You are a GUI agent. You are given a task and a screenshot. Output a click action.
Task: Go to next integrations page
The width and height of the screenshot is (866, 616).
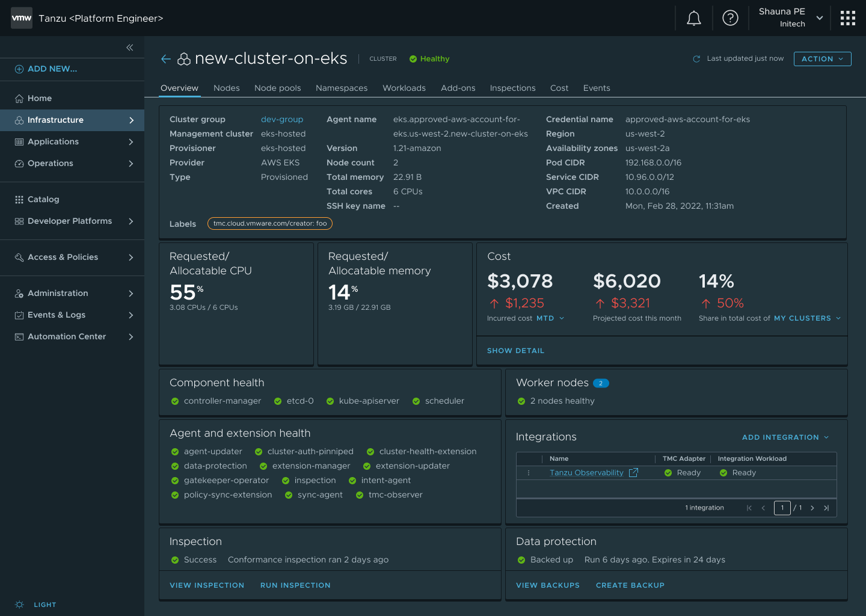click(x=812, y=508)
